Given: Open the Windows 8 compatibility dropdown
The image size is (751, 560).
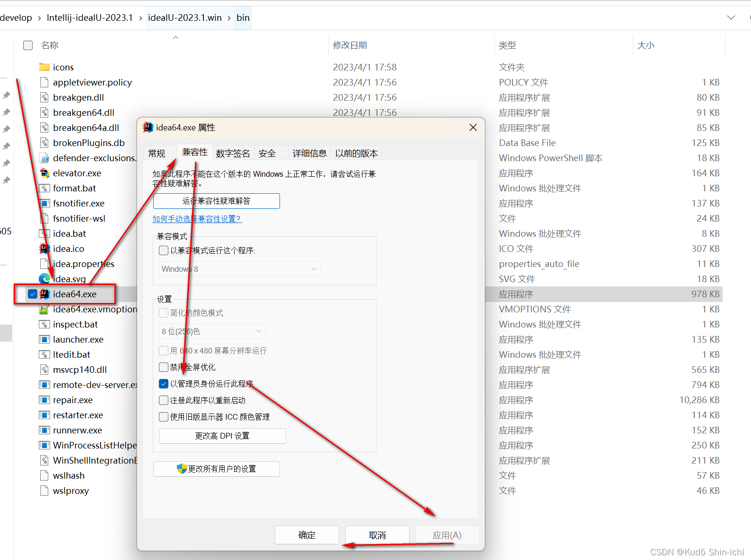Looking at the screenshot, I should click(240, 269).
